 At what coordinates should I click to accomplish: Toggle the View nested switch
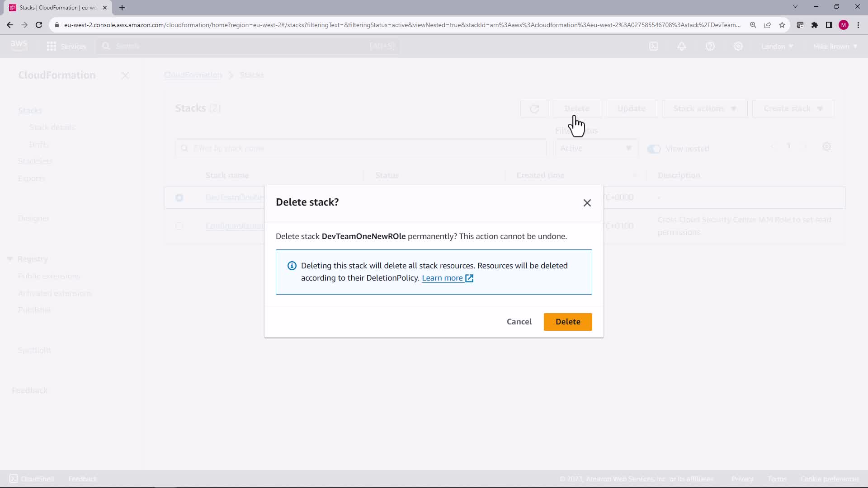(x=654, y=149)
